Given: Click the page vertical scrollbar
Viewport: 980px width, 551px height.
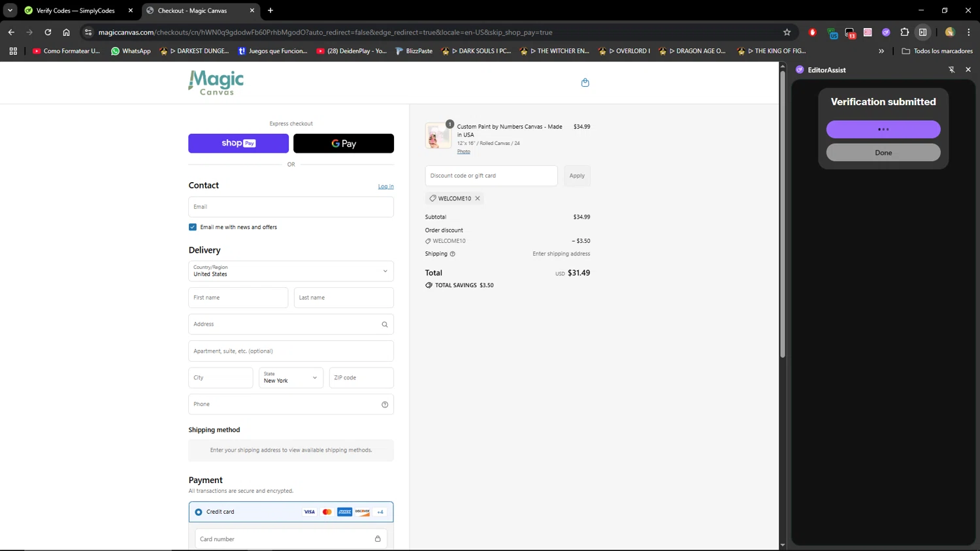Looking at the screenshot, I should [783, 213].
